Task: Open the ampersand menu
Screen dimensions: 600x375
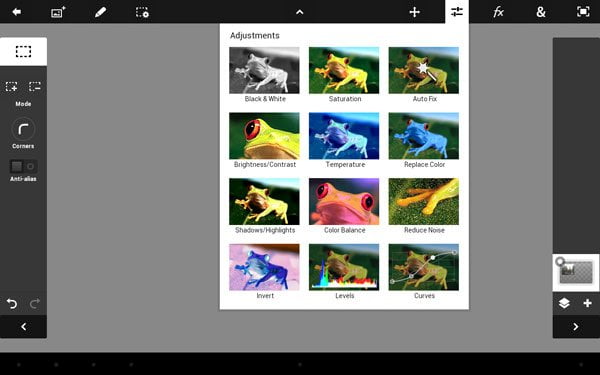Action: click(541, 12)
